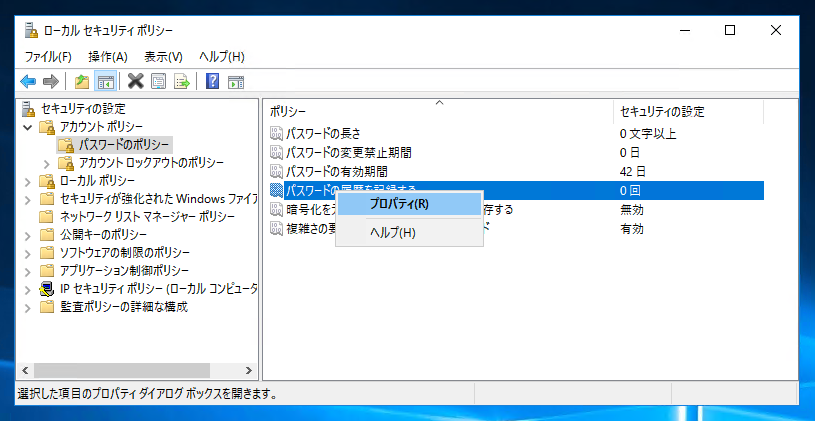Image resolution: width=815 pixels, height=421 pixels.
Task: Click the icon of the 複雑さ policy row
Action: 276,228
